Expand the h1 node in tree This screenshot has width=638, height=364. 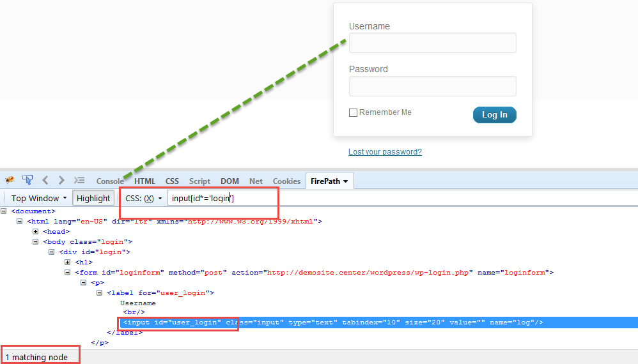(68, 262)
